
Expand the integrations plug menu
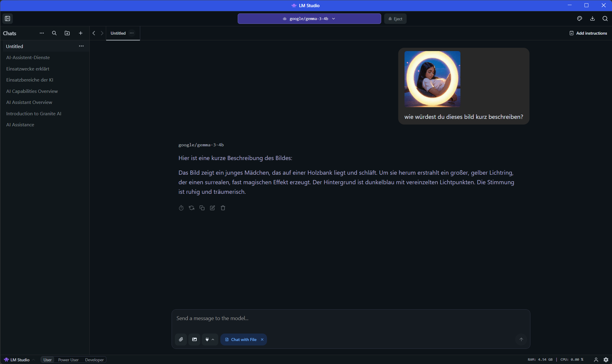(x=210, y=340)
